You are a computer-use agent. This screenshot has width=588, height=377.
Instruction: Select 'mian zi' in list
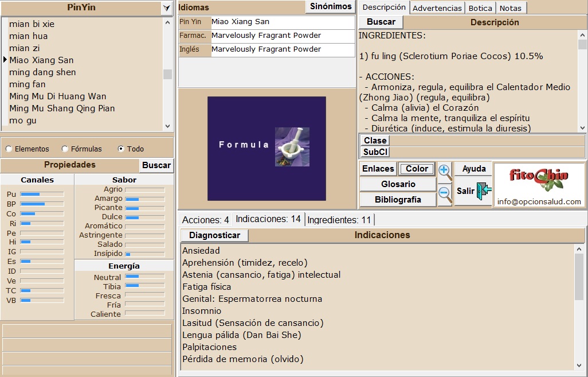click(x=25, y=48)
